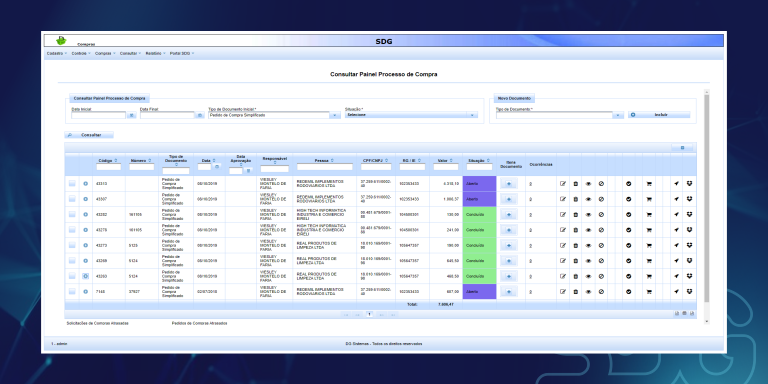This screenshot has width=768, height=384.
Task: Select the checkbox for order 43263
Action: tap(72, 276)
